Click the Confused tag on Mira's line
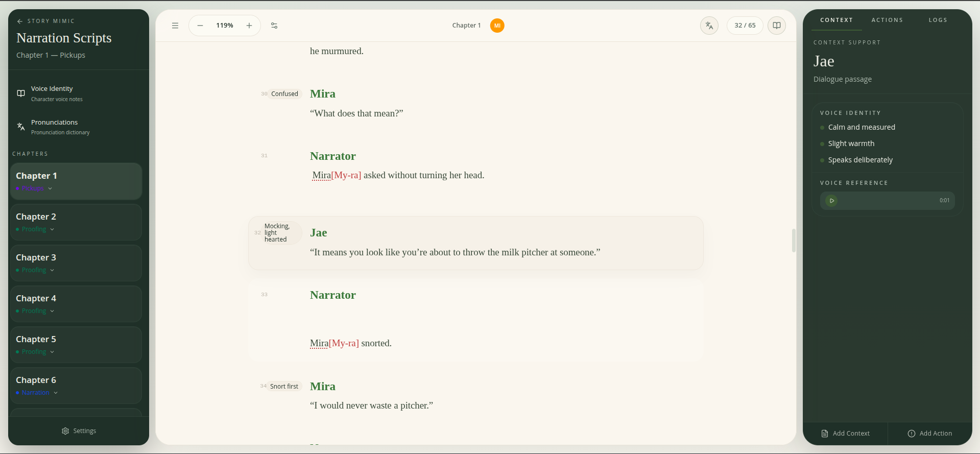Screen dimensions: 980x454 pyautogui.click(x=284, y=94)
